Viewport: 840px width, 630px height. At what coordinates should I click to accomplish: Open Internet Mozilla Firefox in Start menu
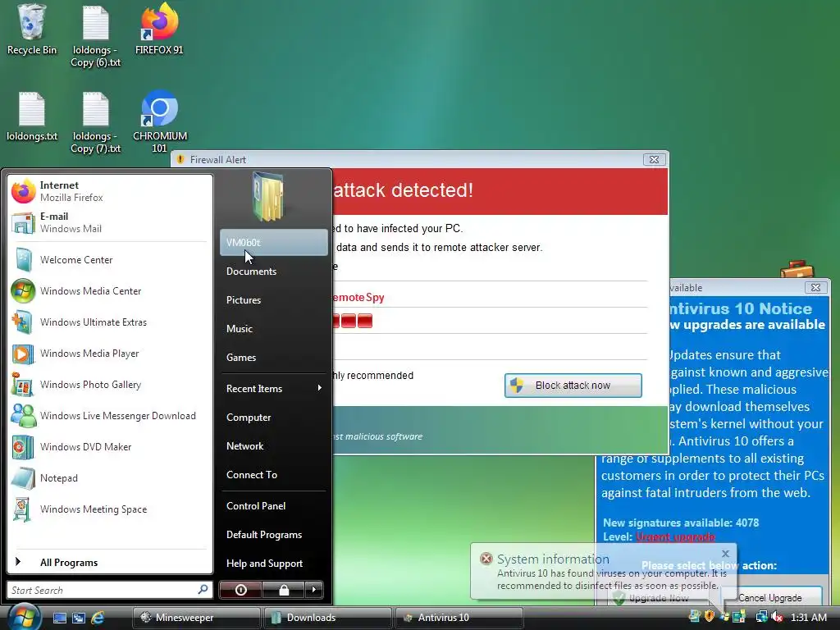click(110, 191)
